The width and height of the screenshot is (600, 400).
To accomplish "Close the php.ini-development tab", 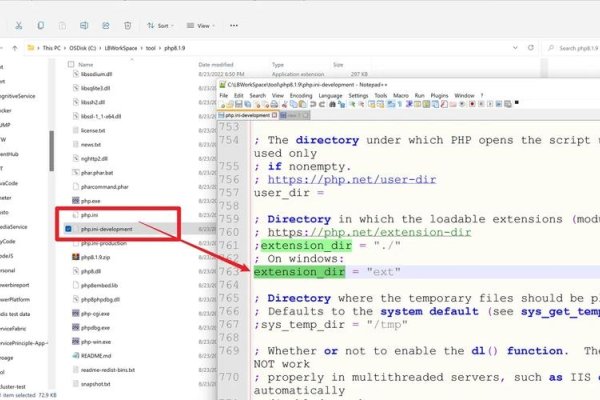I will 274,115.
